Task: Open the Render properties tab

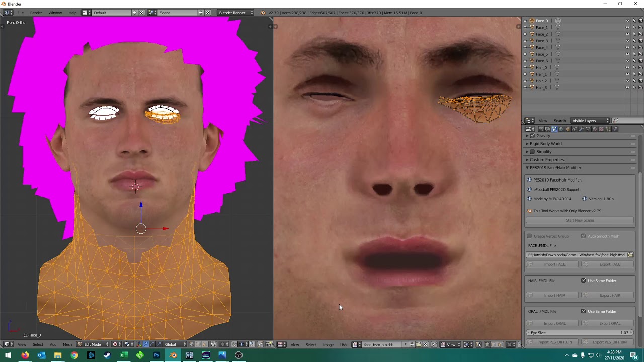Action: (x=541, y=129)
